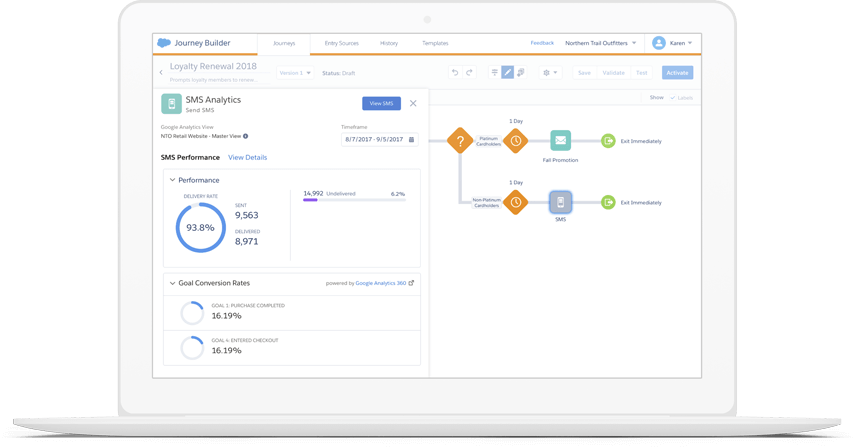Open the View Details link
The width and height of the screenshot is (857, 447).
click(247, 158)
